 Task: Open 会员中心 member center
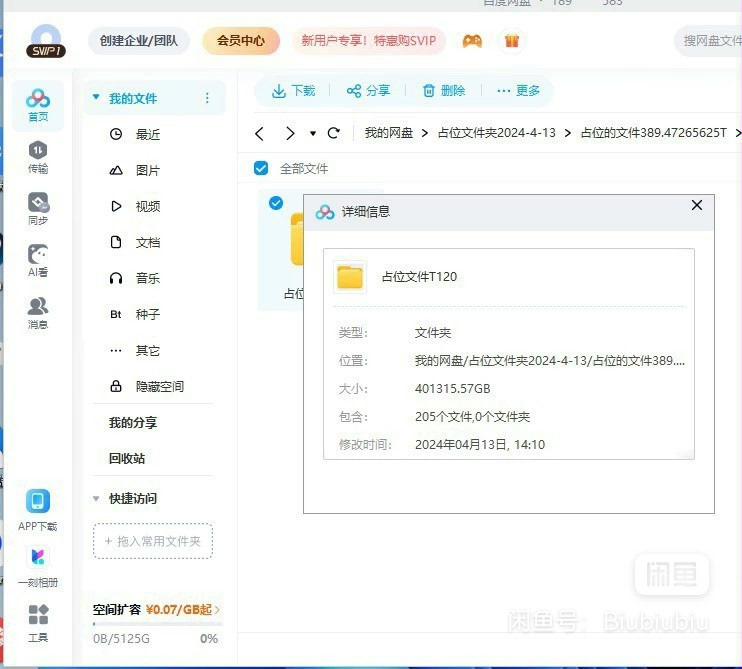(241, 41)
